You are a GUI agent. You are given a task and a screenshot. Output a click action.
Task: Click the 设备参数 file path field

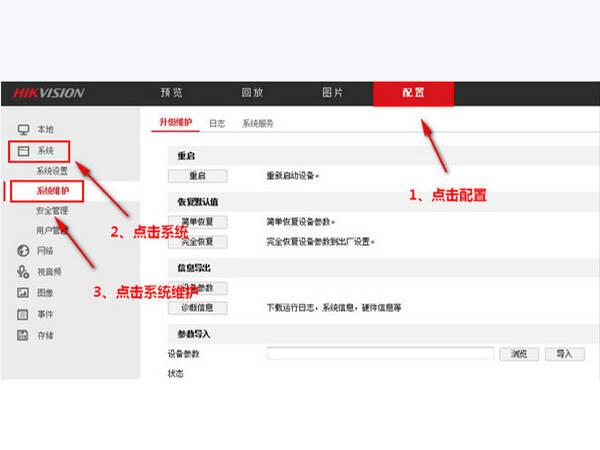pyautogui.click(x=380, y=353)
